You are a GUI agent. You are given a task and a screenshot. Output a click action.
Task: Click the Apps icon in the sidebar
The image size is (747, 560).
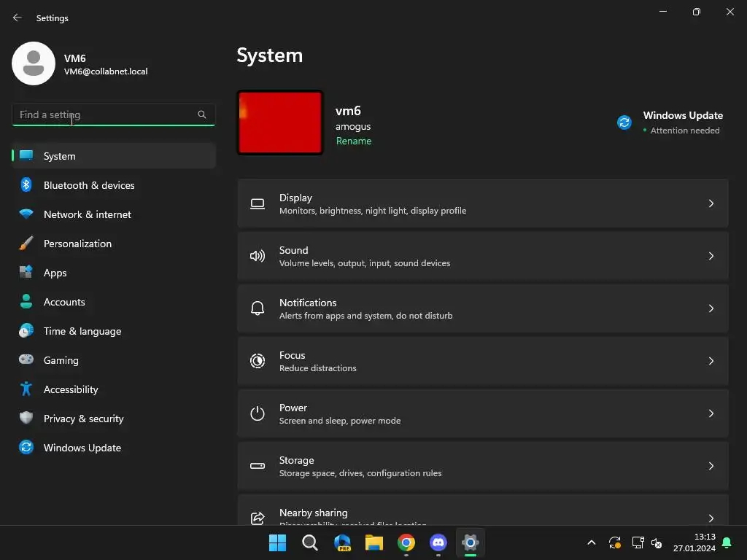coord(26,273)
